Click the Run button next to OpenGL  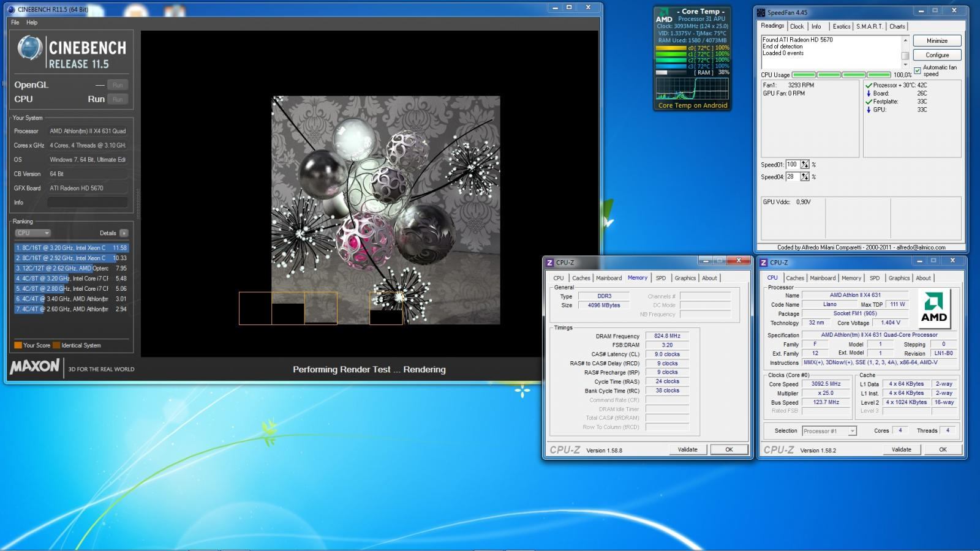[x=118, y=85]
